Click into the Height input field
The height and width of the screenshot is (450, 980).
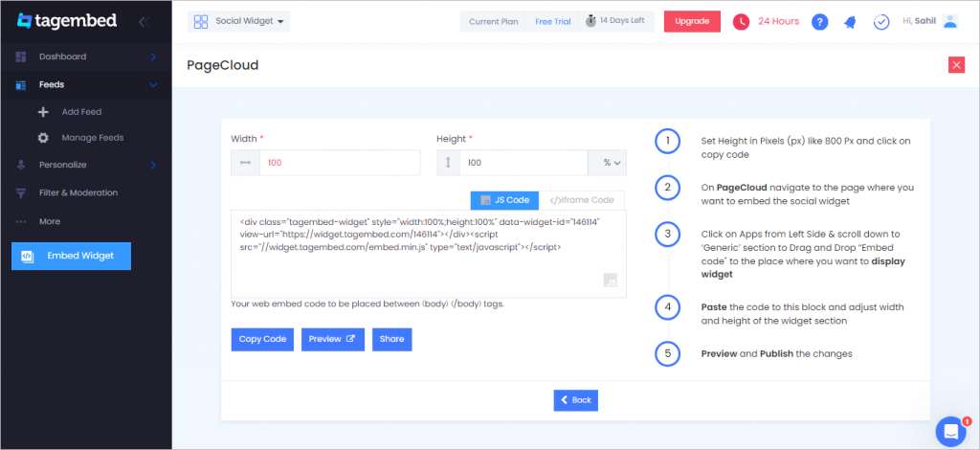[x=523, y=163]
